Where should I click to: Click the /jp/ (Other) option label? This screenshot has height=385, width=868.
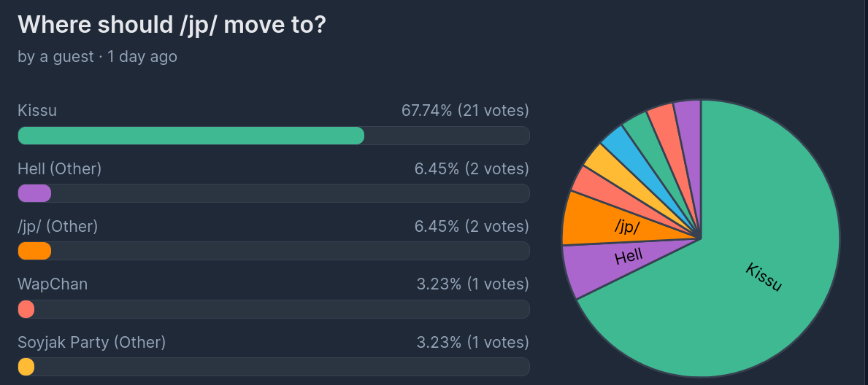(x=58, y=227)
